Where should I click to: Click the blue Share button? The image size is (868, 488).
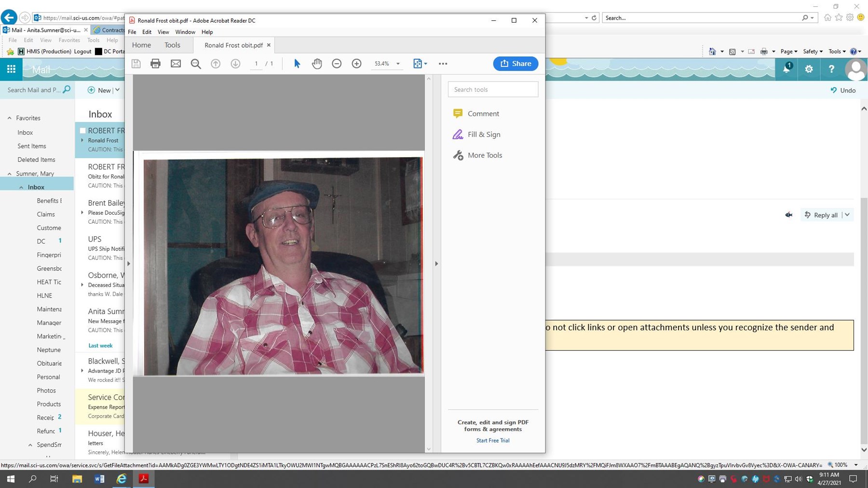(515, 64)
